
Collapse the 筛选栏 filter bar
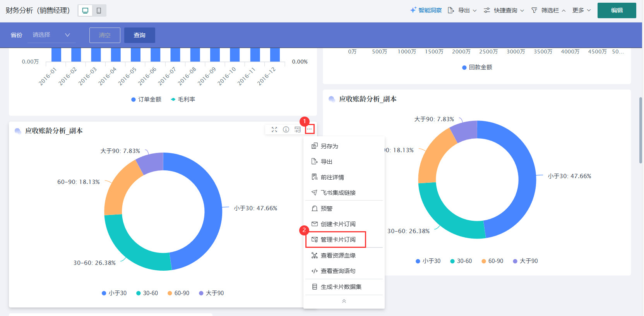click(x=548, y=10)
